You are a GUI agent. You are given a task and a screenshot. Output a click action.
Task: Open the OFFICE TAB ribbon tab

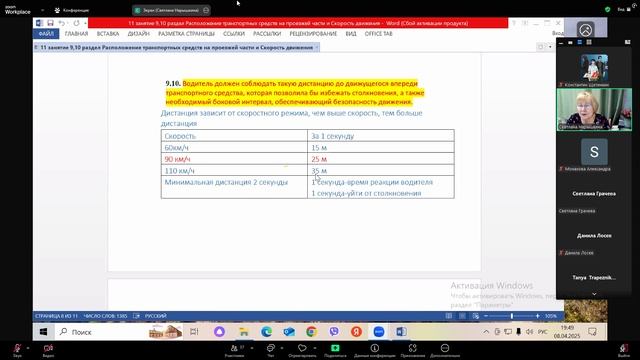[x=378, y=34]
